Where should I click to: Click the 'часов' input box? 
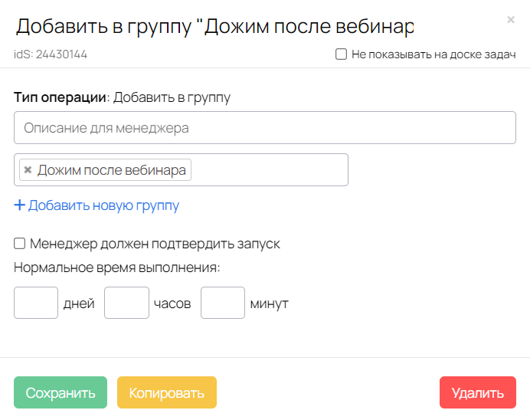[126, 303]
